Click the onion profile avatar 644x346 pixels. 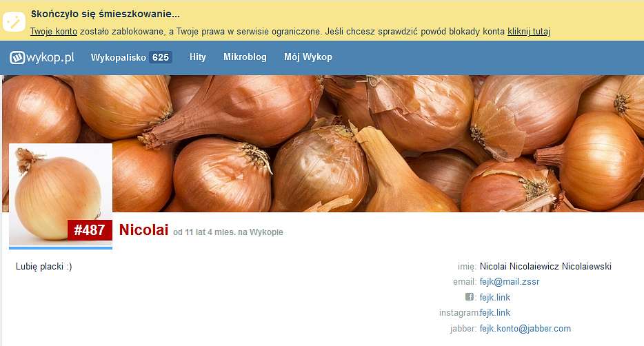(61, 194)
